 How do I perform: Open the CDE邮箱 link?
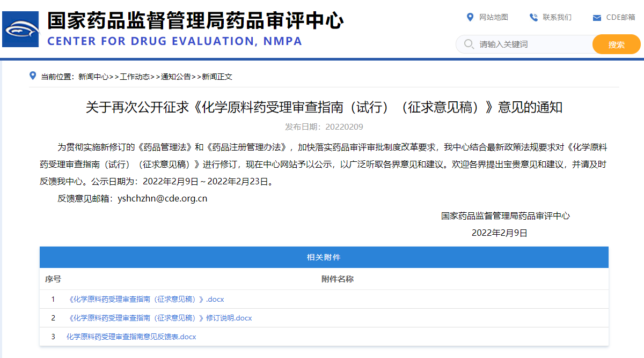(621, 17)
